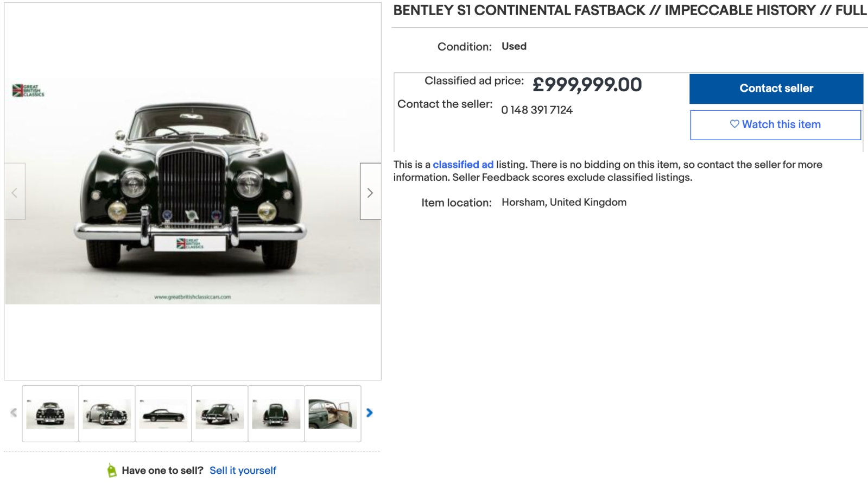
Task: Select the rear three-quarter view thumbnail
Action: click(x=220, y=413)
